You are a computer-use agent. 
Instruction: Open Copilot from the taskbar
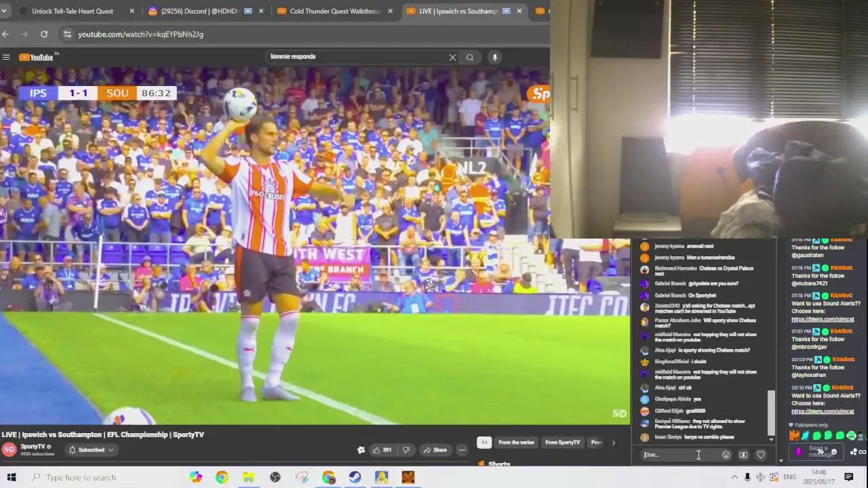point(196,477)
